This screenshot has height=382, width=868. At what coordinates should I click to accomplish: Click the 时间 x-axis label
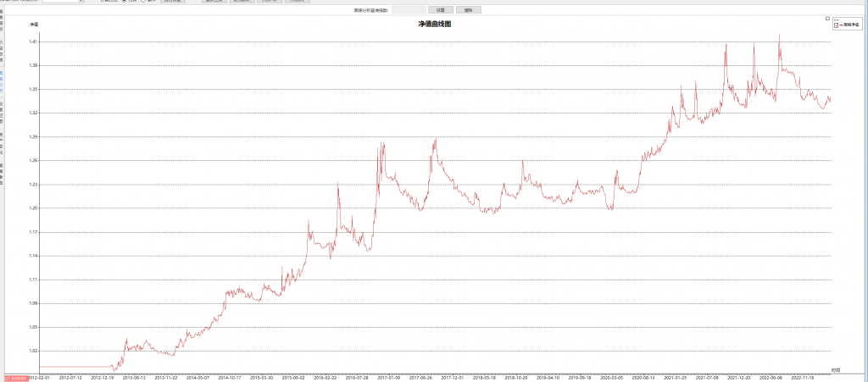coord(836,369)
